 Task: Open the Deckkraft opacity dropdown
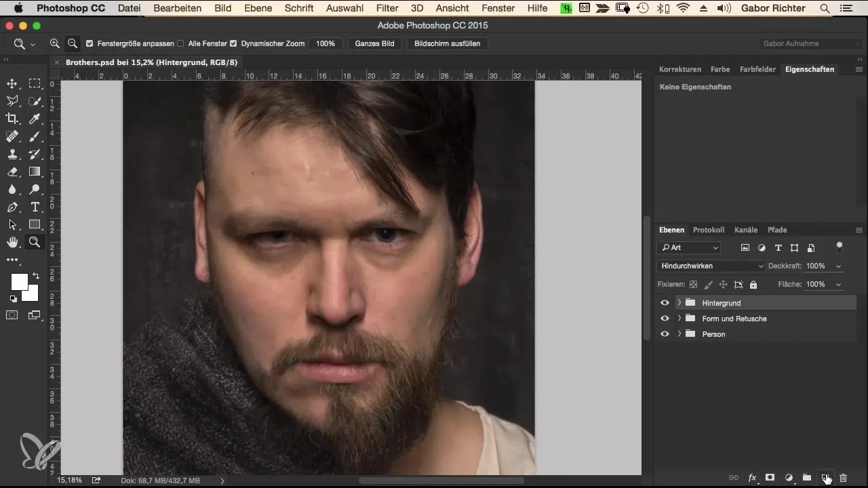[x=839, y=266]
